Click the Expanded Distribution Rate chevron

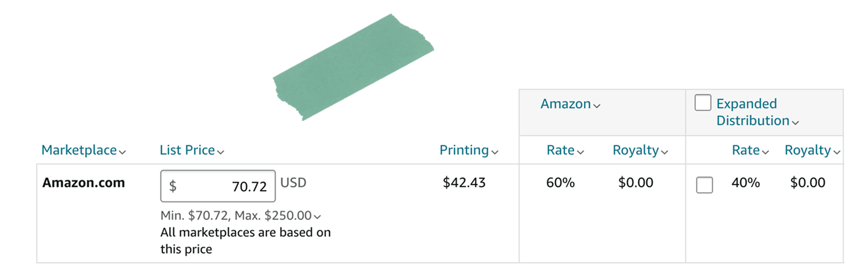tap(766, 152)
